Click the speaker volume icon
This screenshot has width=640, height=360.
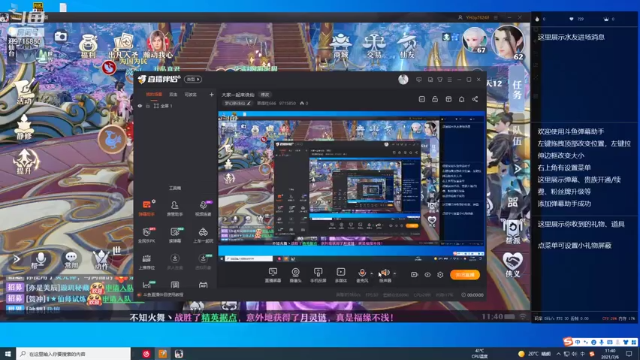tap(384, 272)
